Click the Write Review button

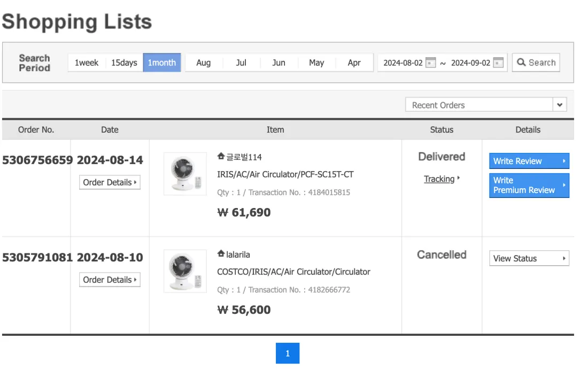[529, 161]
